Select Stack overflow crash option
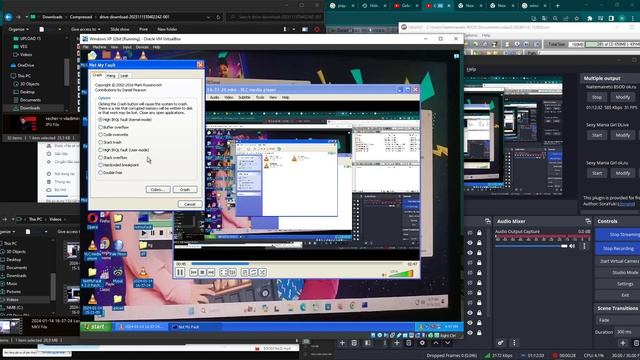This screenshot has height=360, width=640. click(x=113, y=158)
